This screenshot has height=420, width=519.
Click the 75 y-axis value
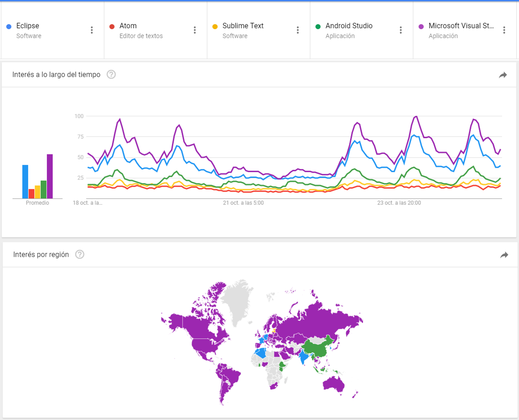point(81,137)
